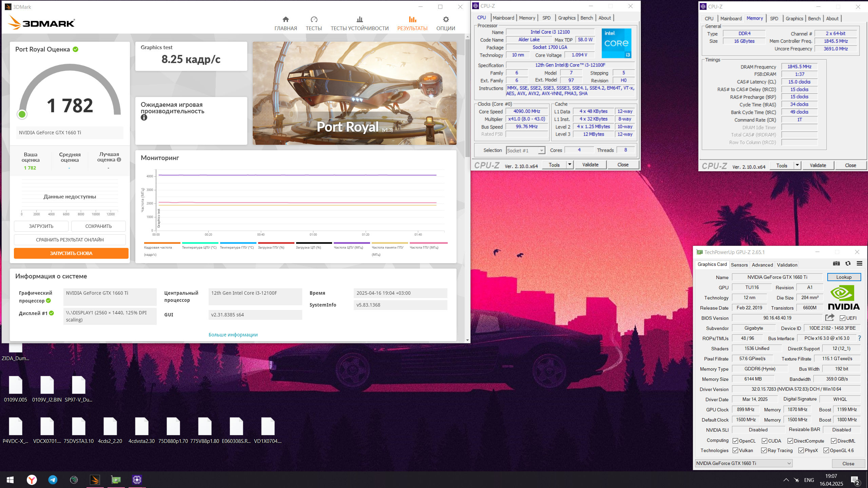The width and height of the screenshot is (868, 488).
Task: Toggle the CUDA checkbox
Action: click(x=764, y=441)
